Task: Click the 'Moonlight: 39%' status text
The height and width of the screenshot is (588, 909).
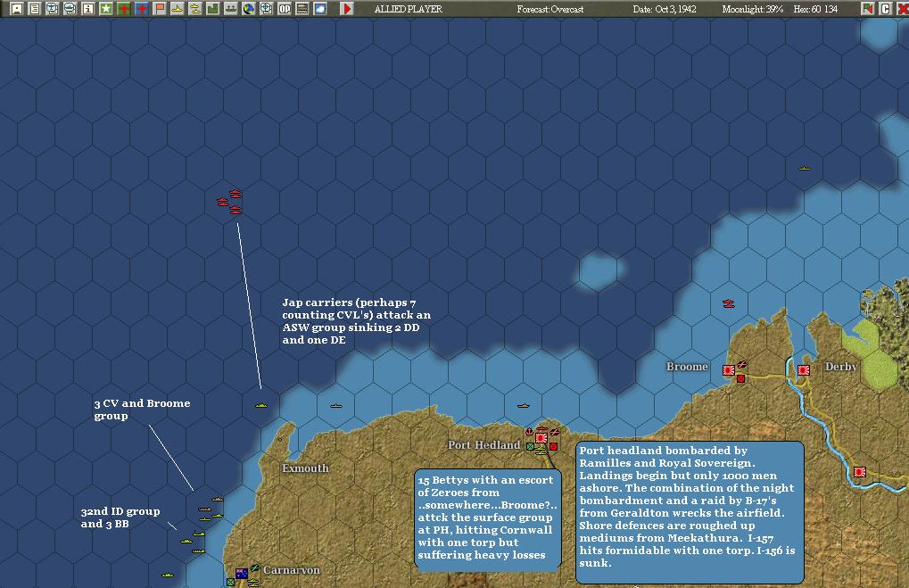Action: [753, 9]
